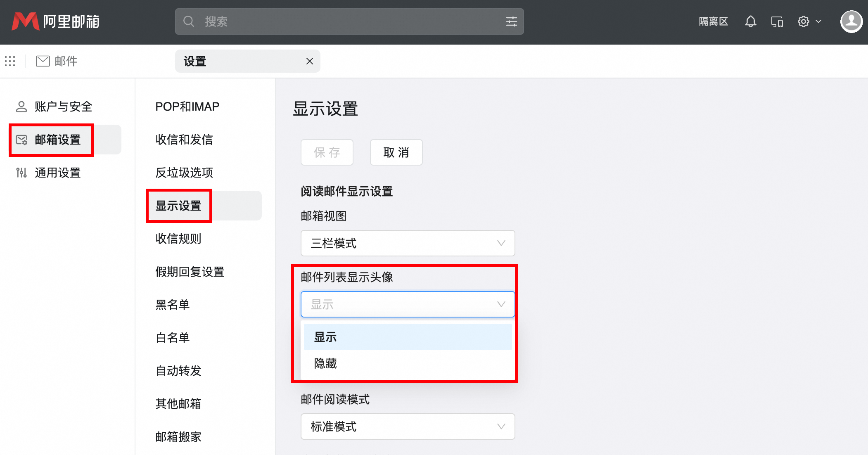This screenshot has height=455, width=868.
Task: Collapse the 邮件列表显示头像 dropdown
Action: [x=407, y=304]
